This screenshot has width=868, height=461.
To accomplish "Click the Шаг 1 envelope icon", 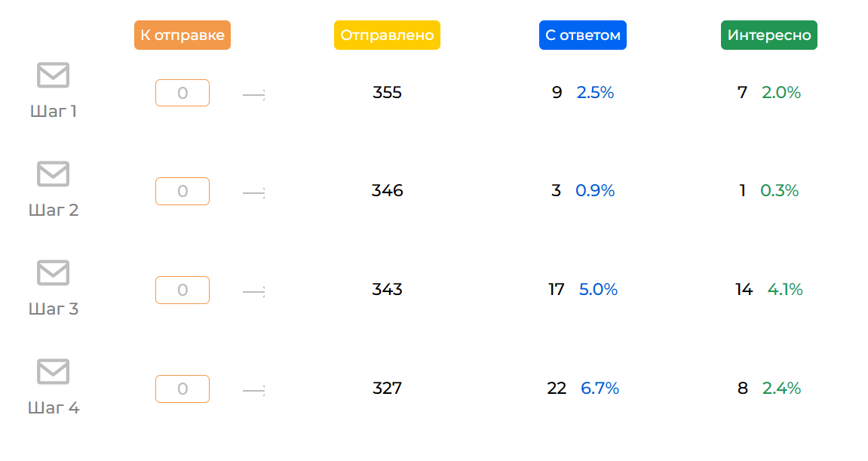I will (x=53, y=75).
